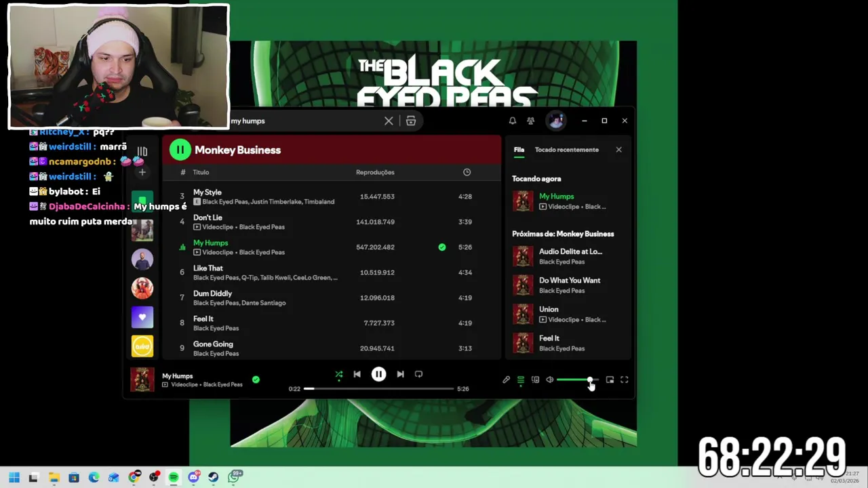Open the red-haired artist sidebar item

click(x=142, y=288)
